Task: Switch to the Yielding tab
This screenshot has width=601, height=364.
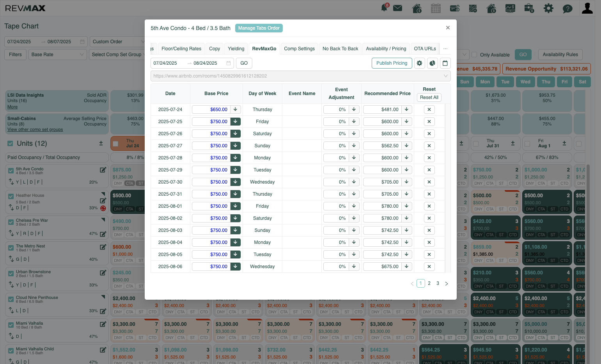Action: [236, 49]
